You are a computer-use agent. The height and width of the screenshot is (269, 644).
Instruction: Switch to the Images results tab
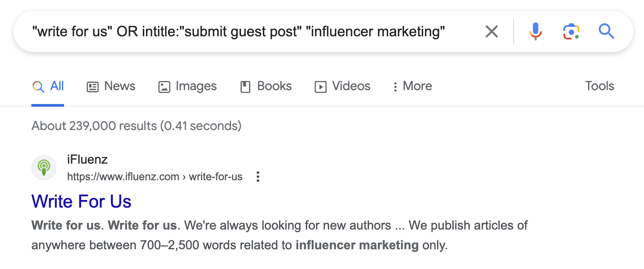pyautogui.click(x=187, y=86)
